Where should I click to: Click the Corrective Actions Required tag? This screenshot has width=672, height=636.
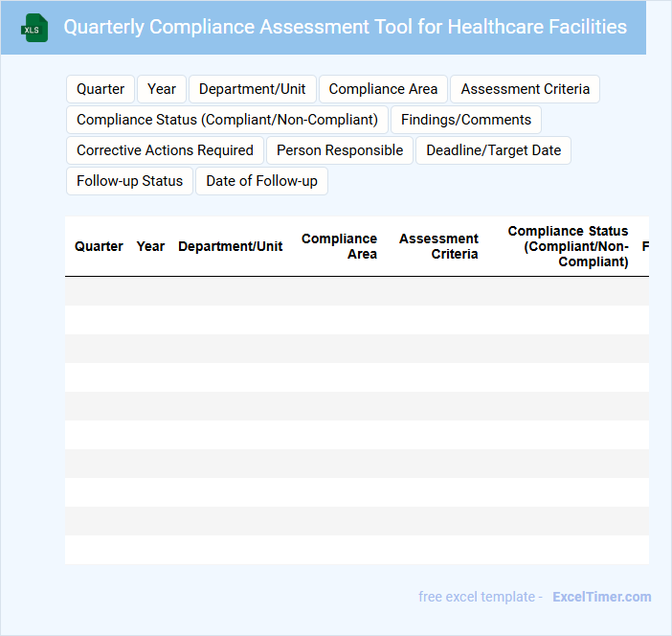165,150
